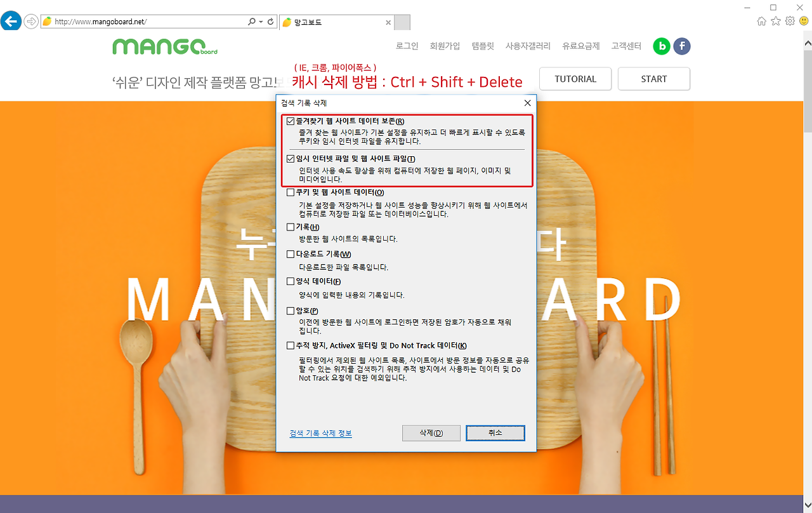Click the forward navigation arrow
Viewport: 812px width, 513px height.
(x=30, y=21)
